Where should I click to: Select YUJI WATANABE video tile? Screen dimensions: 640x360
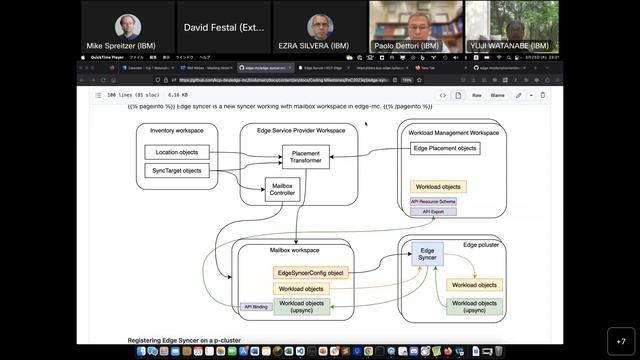pyautogui.click(x=512, y=27)
